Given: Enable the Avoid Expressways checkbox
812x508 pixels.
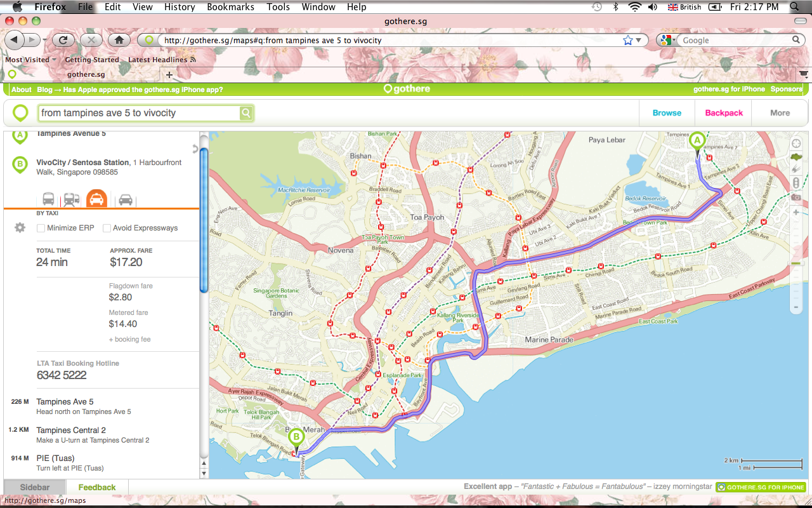Looking at the screenshot, I should tap(107, 228).
